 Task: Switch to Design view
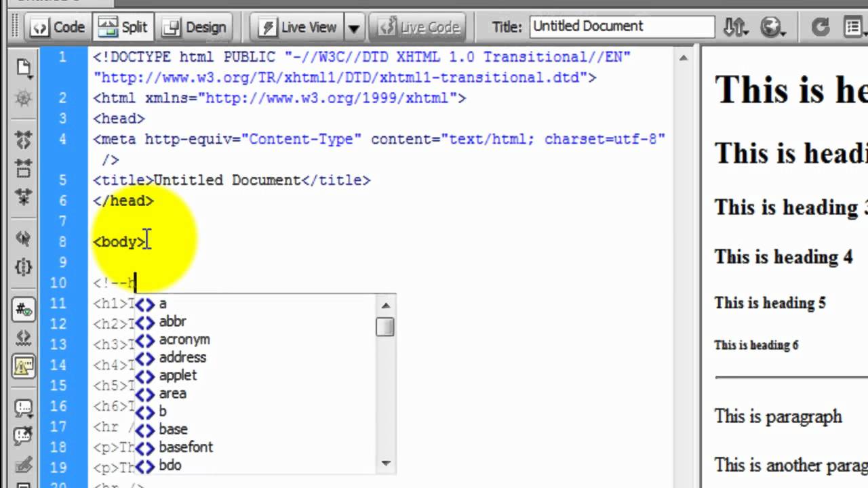click(195, 27)
